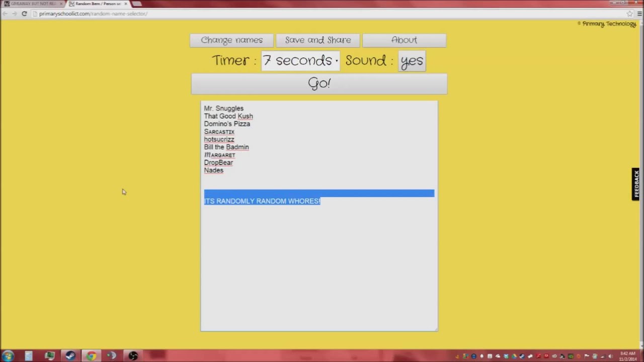Click the name Domino's Pizza
The image size is (644, 362).
tap(227, 124)
